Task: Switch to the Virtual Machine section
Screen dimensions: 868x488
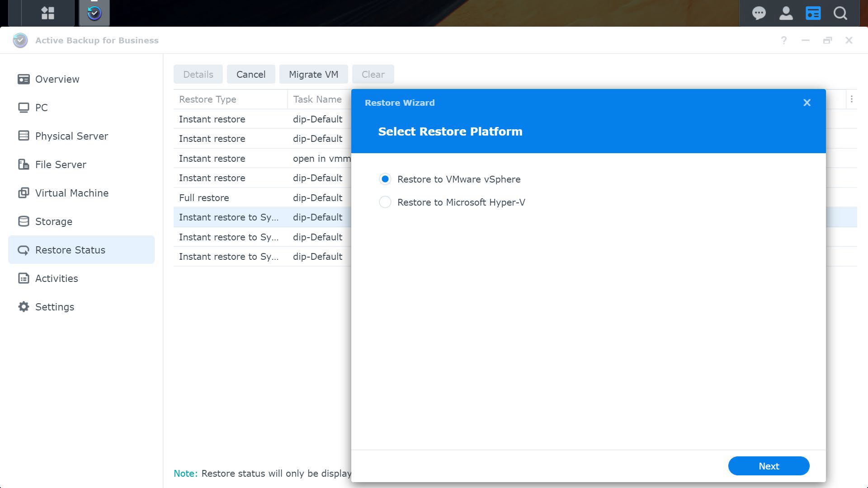Action: coord(81,193)
